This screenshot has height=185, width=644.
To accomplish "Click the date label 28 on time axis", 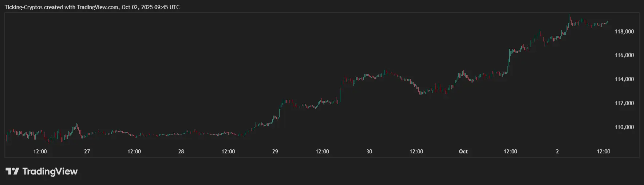I will tap(181, 152).
